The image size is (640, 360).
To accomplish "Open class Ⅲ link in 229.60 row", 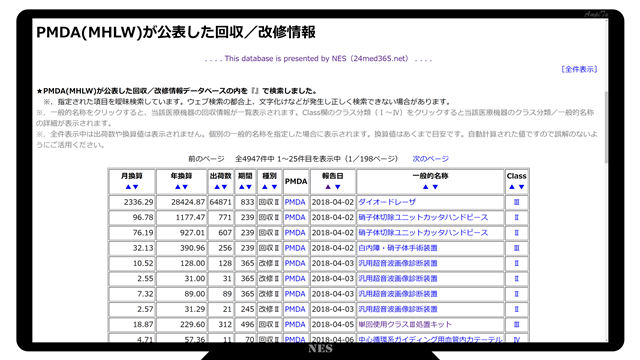I will pyautogui.click(x=516, y=324).
